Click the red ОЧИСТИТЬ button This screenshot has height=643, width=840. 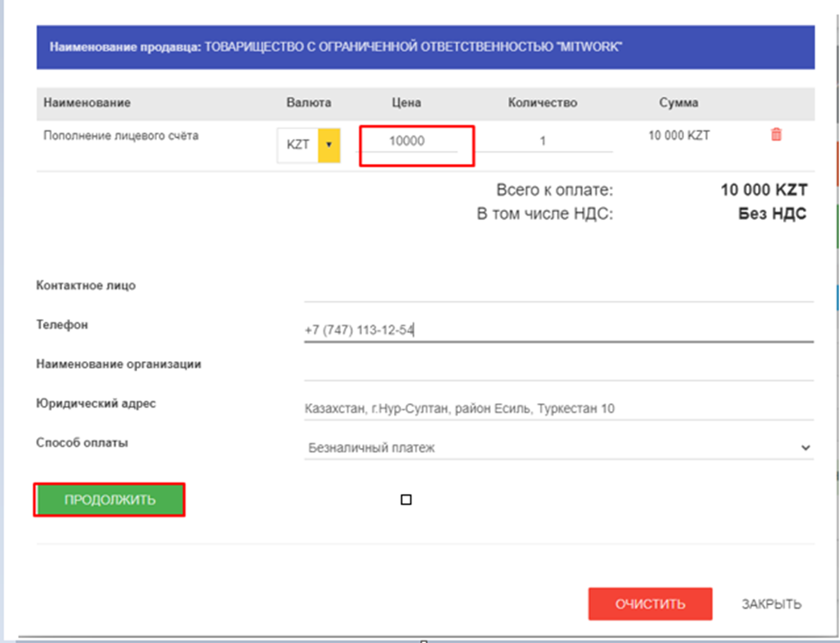point(649,603)
